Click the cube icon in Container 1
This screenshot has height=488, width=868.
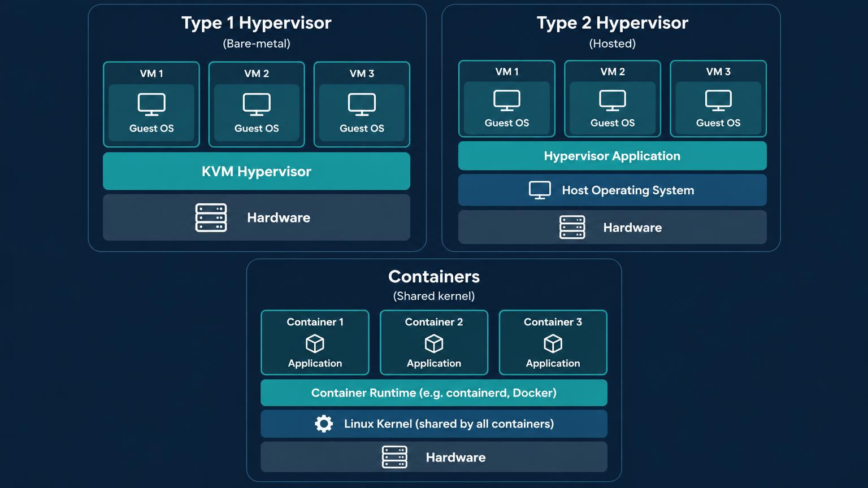(x=315, y=343)
